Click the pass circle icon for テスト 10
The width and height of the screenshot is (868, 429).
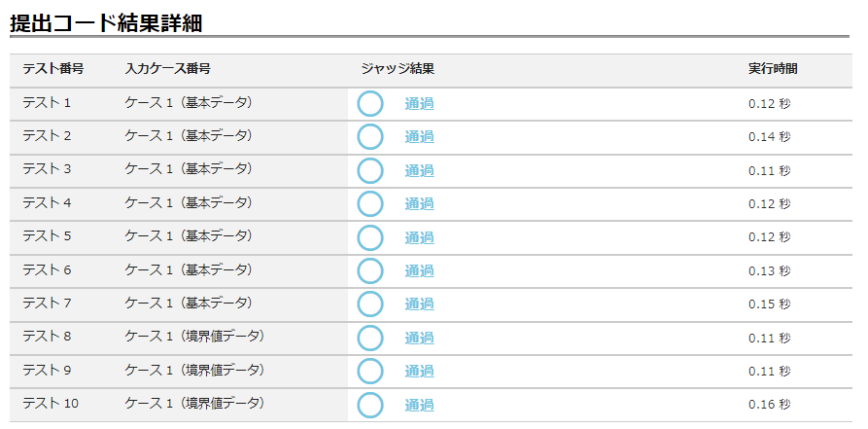click(370, 405)
